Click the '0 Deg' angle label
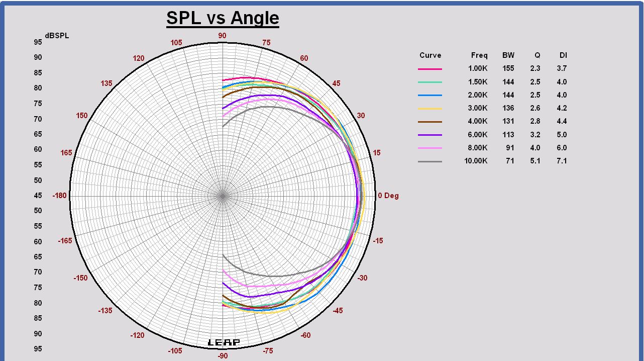The width and height of the screenshot is (644, 361). [x=388, y=196]
